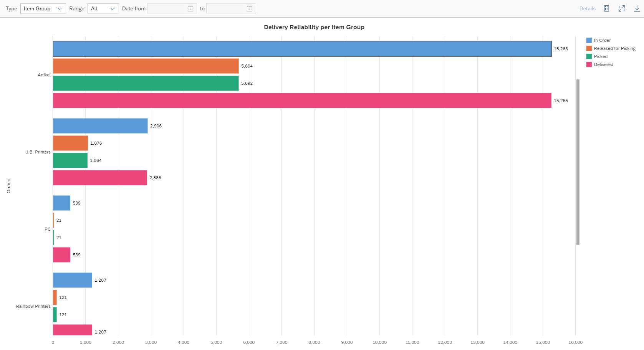Toggle the chart legend visibility icon

(606, 8)
